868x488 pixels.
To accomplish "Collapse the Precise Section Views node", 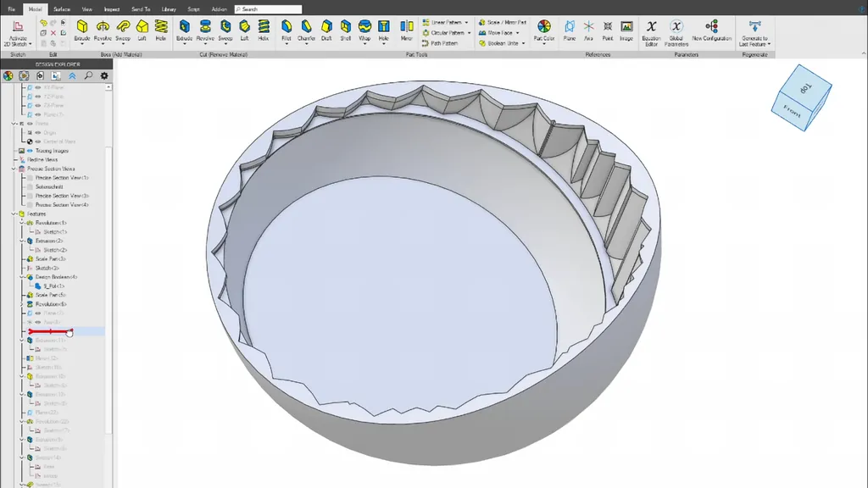I will tap(14, 169).
